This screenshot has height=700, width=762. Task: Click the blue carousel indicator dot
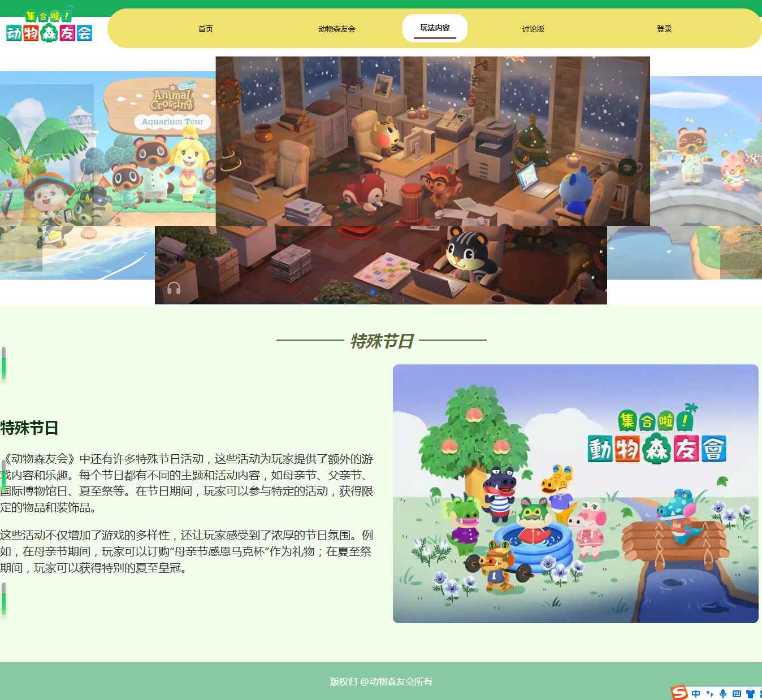tap(372, 292)
